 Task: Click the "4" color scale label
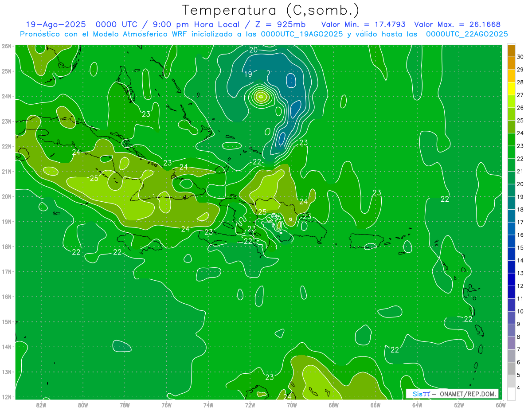[x=519, y=388]
